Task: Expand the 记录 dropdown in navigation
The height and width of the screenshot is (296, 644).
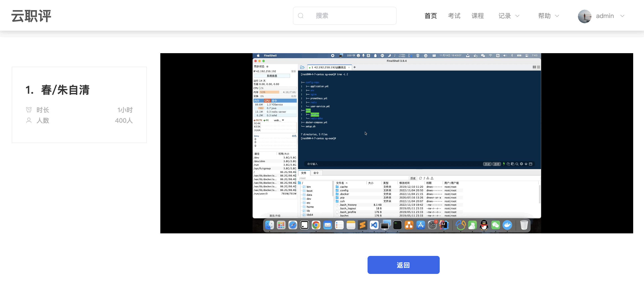Action: [509, 16]
